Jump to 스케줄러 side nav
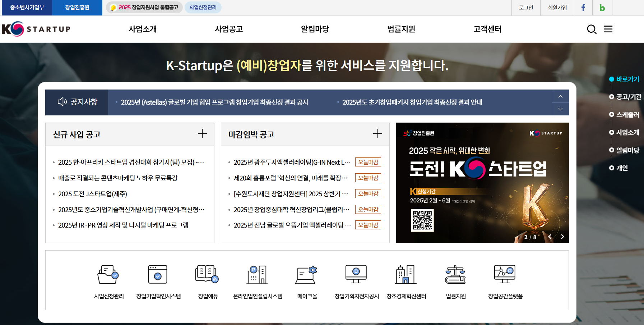644x325 pixels. (x=624, y=115)
